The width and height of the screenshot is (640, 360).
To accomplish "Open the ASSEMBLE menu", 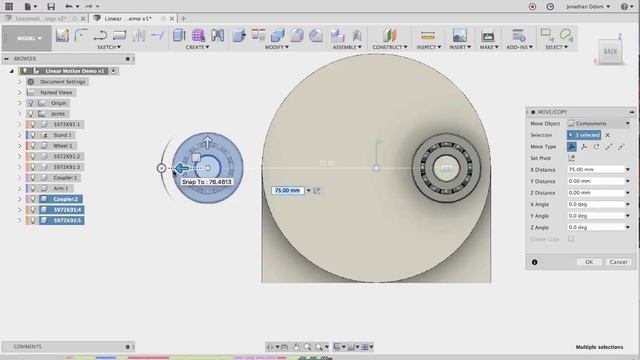I will [x=347, y=47].
